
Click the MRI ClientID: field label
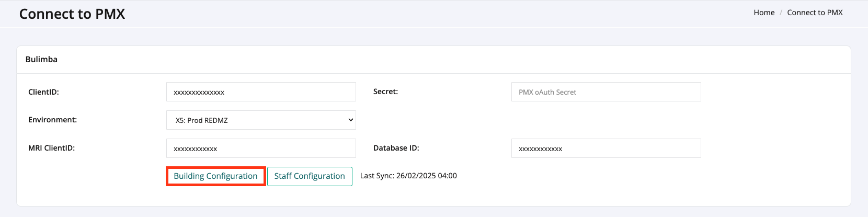(51, 148)
